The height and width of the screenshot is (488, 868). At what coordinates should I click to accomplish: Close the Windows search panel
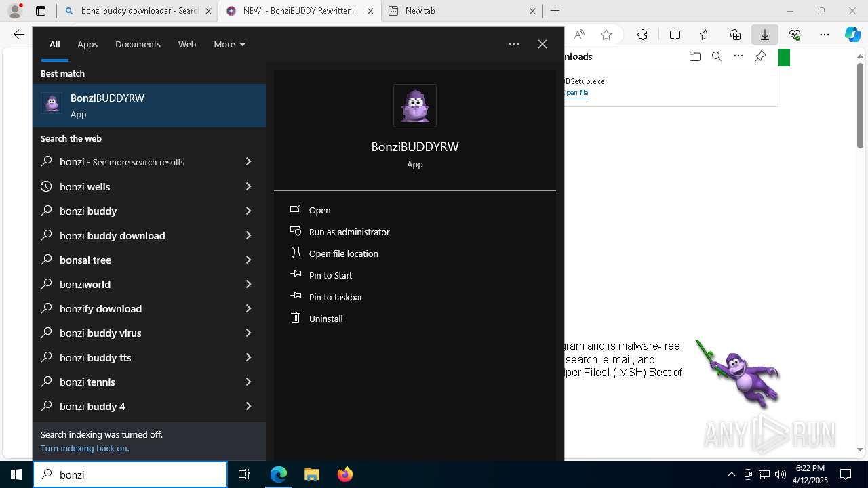coord(542,44)
